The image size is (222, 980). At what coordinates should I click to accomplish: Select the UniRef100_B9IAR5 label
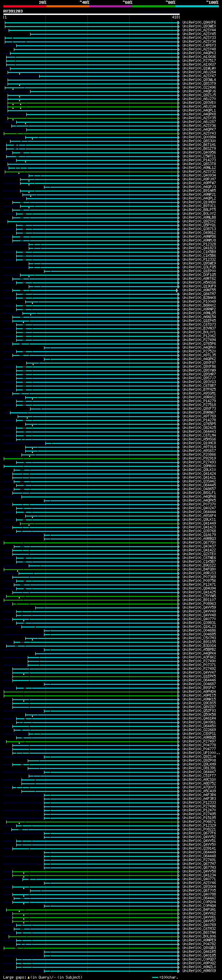coord(199,191)
